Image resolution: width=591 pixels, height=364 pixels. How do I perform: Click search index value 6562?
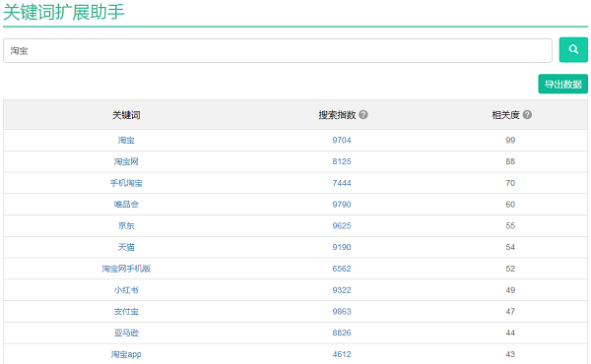click(x=342, y=269)
